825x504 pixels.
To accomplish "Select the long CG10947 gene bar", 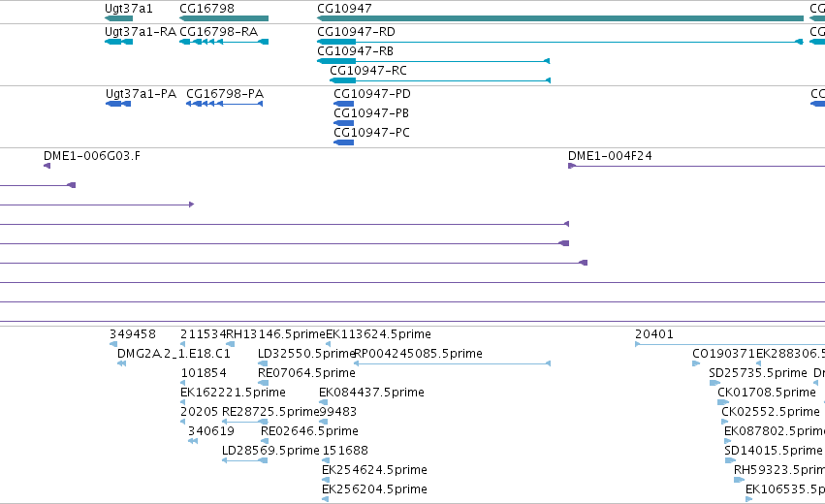I will coord(560,18).
